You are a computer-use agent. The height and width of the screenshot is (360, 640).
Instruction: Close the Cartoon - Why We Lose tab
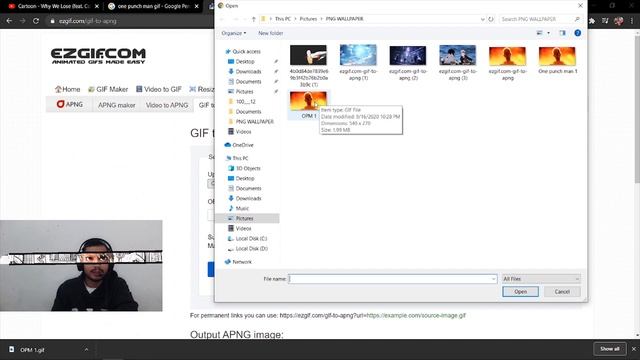[97, 6]
